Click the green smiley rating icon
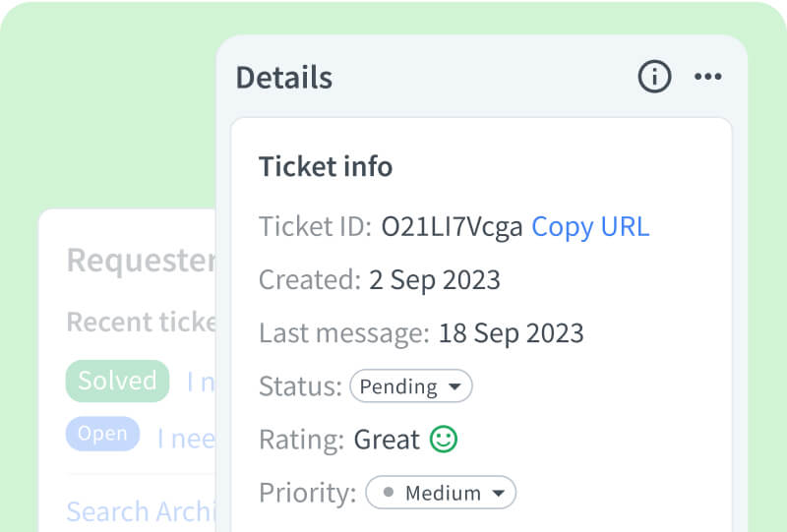 point(444,439)
